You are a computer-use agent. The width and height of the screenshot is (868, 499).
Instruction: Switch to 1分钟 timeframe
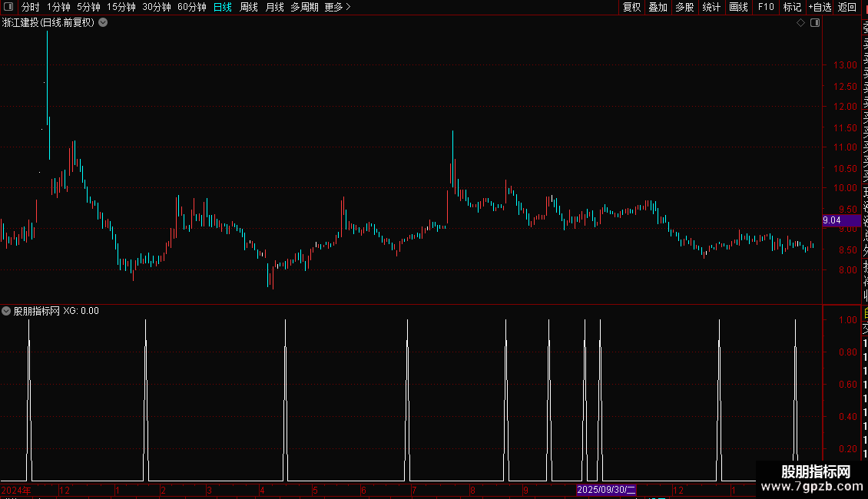tap(58, 7)
